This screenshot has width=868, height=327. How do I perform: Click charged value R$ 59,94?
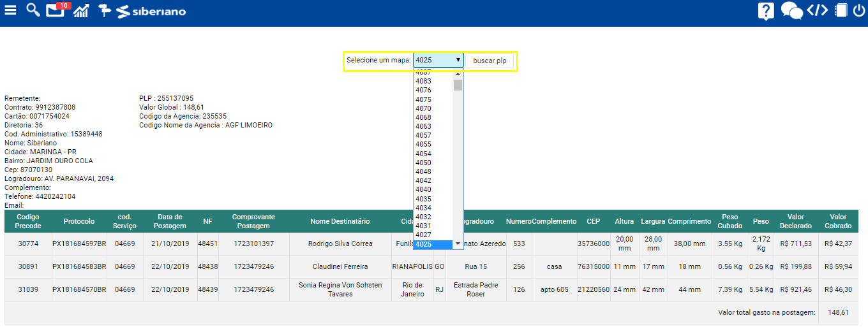(838, 266)
